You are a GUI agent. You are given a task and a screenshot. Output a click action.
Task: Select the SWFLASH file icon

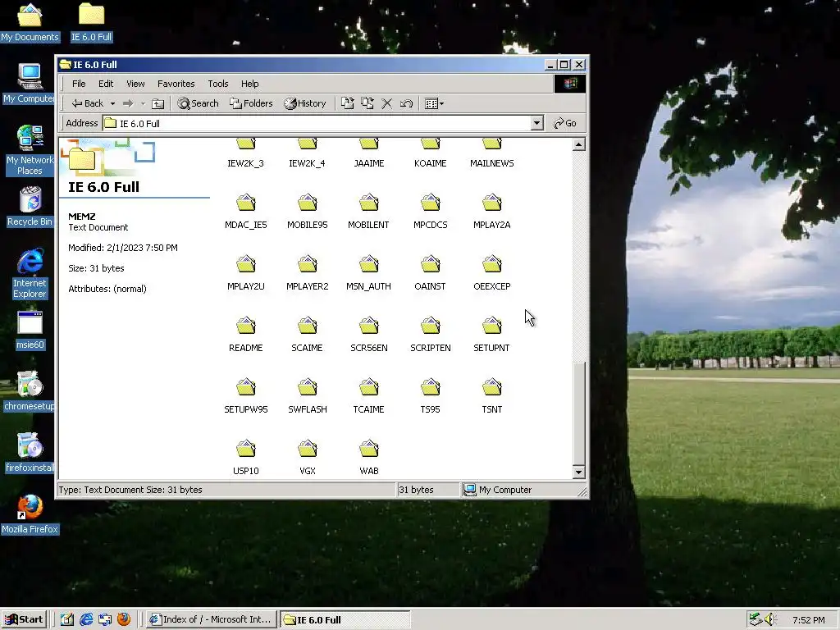308,388
